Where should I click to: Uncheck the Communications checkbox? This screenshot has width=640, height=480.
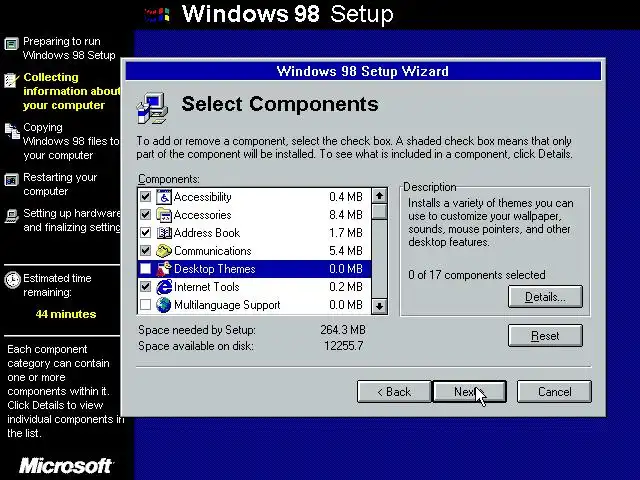[145, 251]
